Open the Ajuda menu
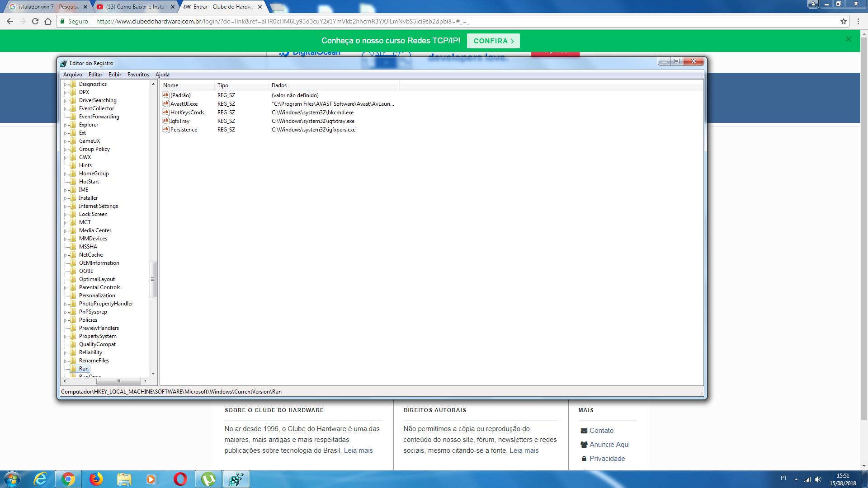The height and width of the screenshot is (488, 868). tap(162, 75)
